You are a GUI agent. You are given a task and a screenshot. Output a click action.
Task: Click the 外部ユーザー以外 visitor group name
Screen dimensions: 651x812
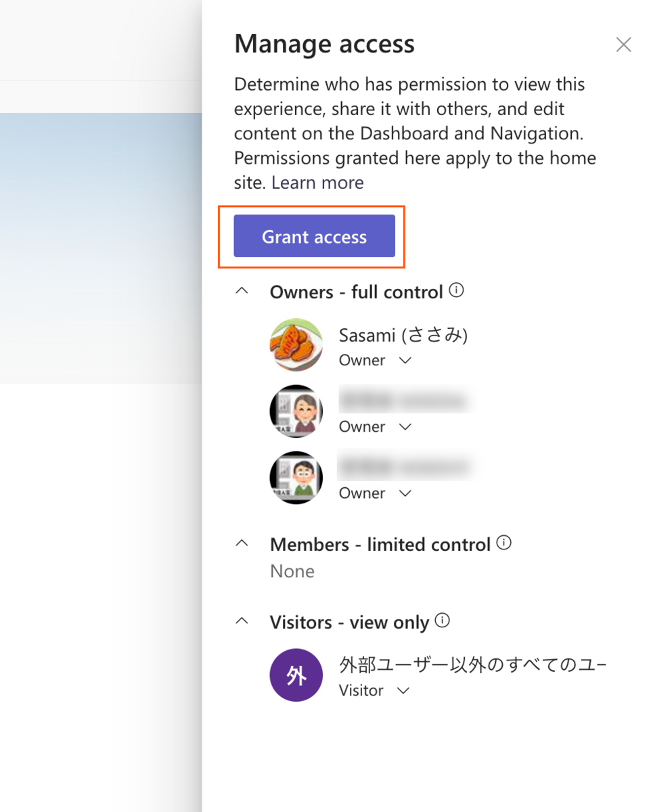472,665
